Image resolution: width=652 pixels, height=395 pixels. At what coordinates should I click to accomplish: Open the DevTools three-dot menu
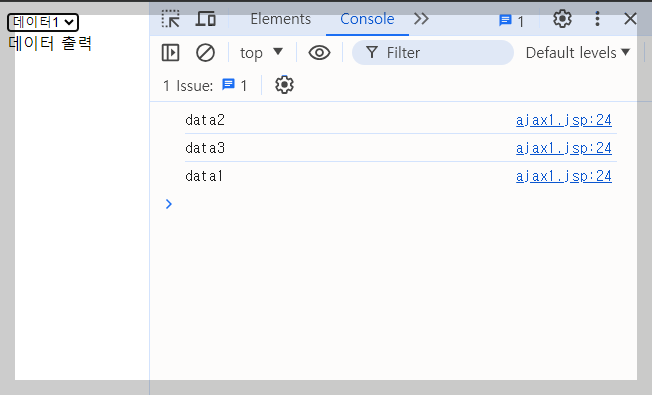coord(597,19)
